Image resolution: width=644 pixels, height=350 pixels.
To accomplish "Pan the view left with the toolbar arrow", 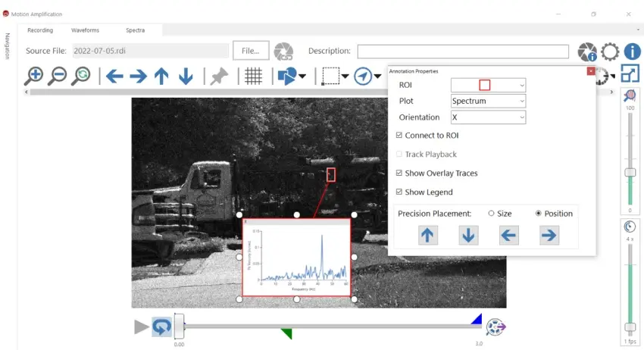I will pyautogui.click(x=114, y=77).
